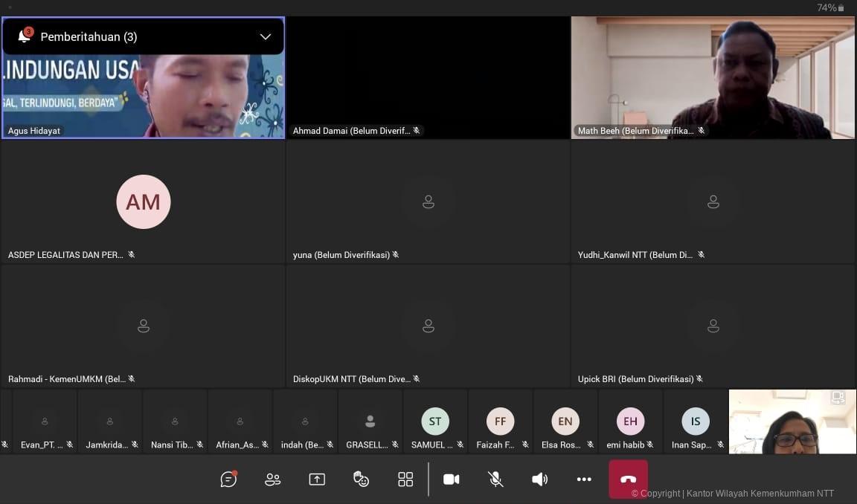This screenshot has height=504, width=857.
Task: Open the more options menu
Action: coord(584,479)
